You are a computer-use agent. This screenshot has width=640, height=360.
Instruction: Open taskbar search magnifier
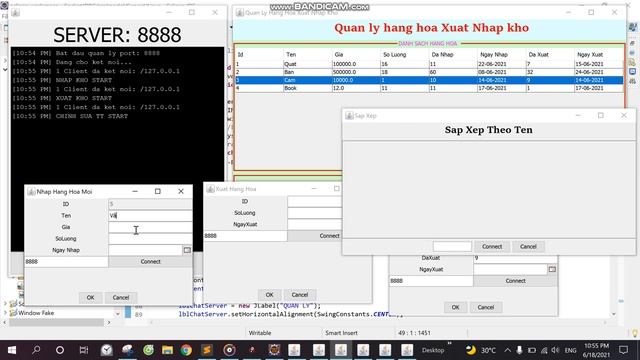[x=36, y=350]
